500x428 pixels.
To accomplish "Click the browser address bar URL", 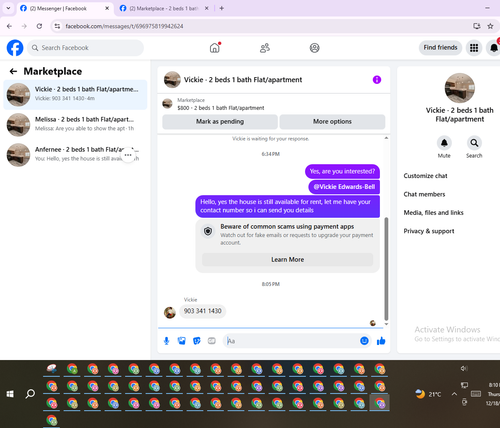I will [124, 26].
